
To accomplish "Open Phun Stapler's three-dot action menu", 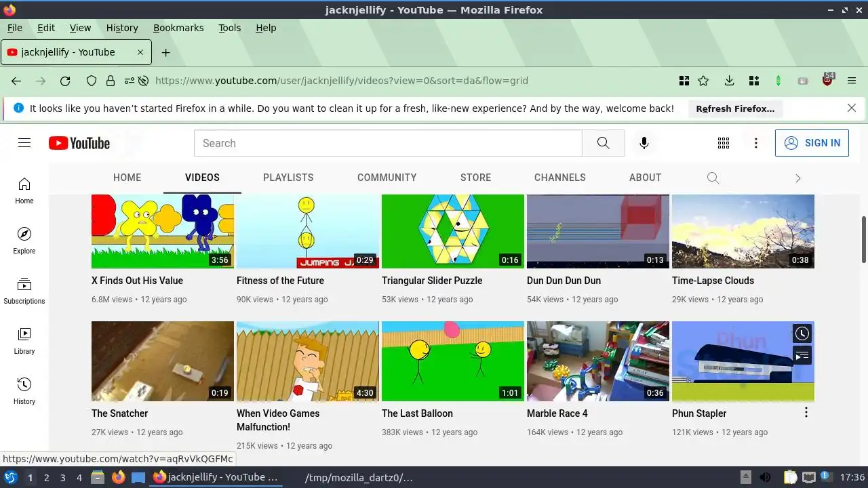I will 806,413.
